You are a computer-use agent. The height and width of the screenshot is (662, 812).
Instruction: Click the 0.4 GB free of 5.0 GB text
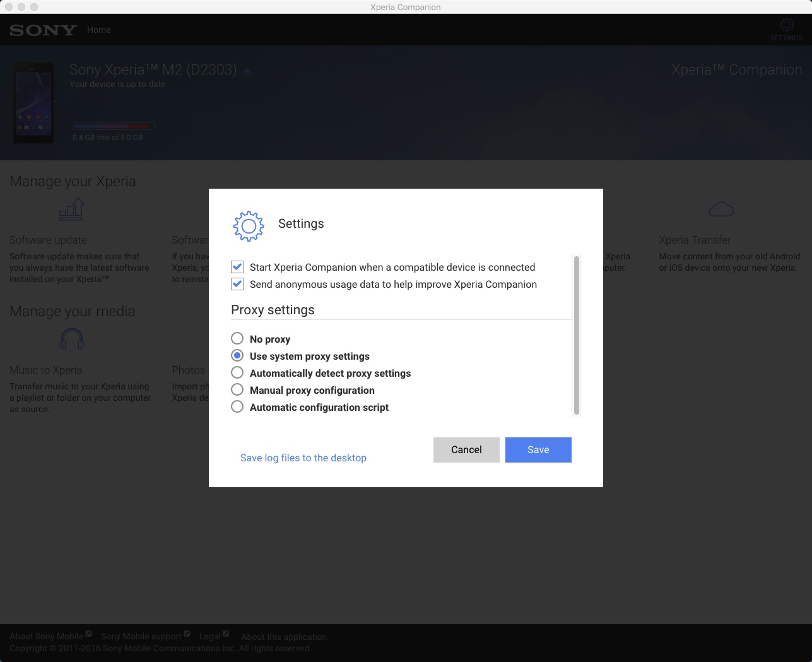tap(108, 138)
